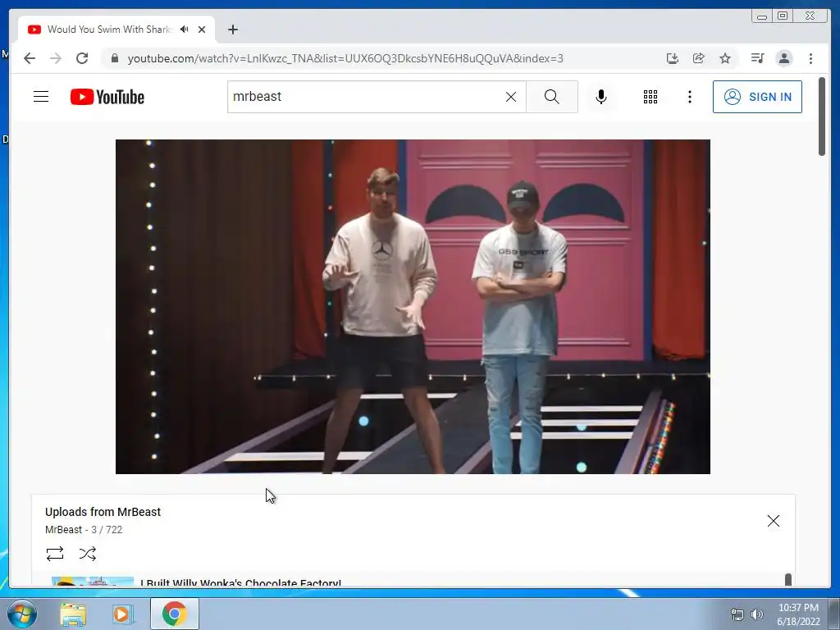Open YouTube settings three-dot menu
This screenshot has height=630, width=840.
click(x=689, y=97)
